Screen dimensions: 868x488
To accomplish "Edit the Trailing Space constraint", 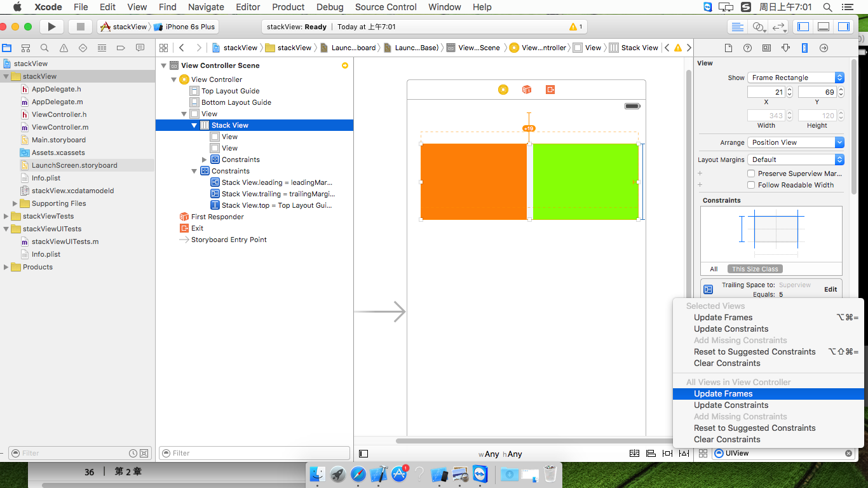I will pos(830,289).
